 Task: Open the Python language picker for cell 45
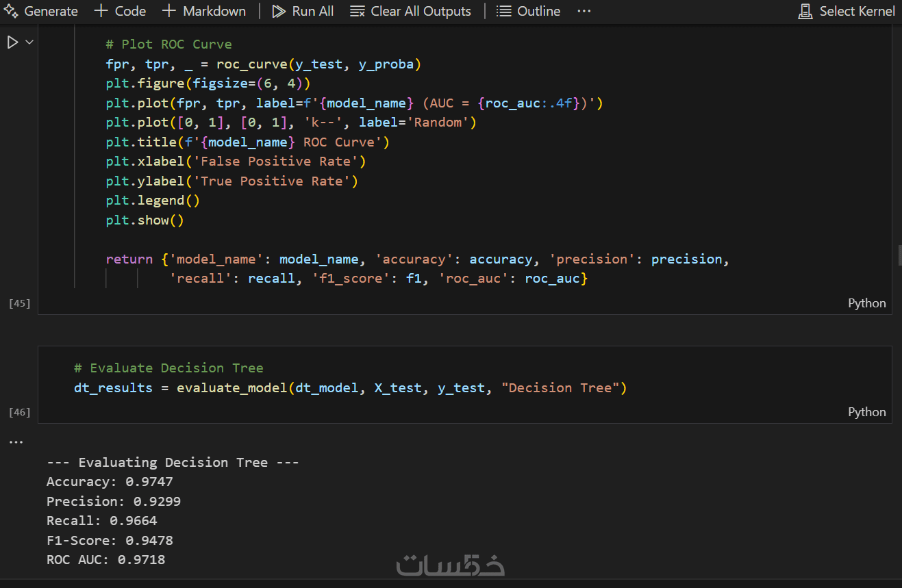(866, 303)
